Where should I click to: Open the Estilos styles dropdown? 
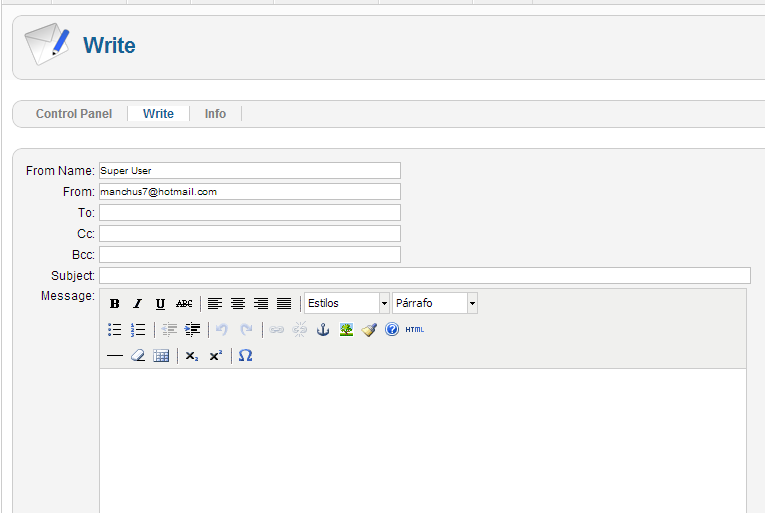346,303
